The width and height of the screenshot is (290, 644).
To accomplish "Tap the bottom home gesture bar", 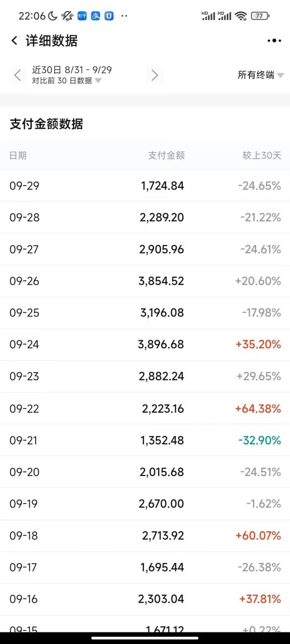I will pos(145,637).
